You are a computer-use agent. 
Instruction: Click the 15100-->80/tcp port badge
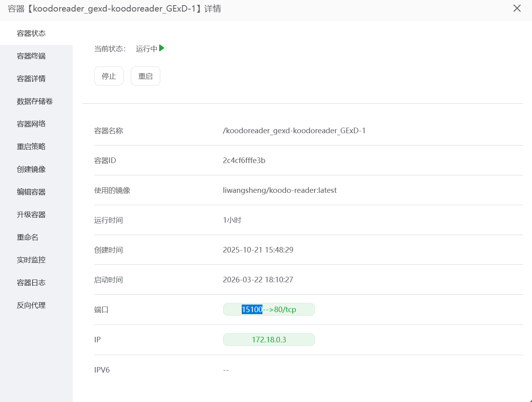pyautogui.click(x=269, y=309)
